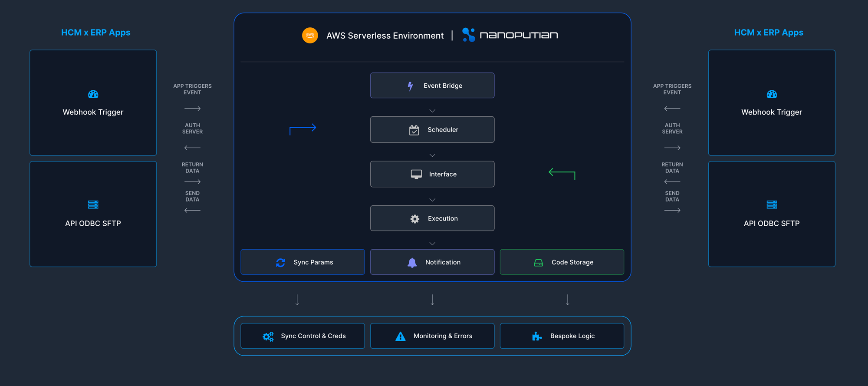
Task: Click the Interface monitor icon
Action: 416,175
